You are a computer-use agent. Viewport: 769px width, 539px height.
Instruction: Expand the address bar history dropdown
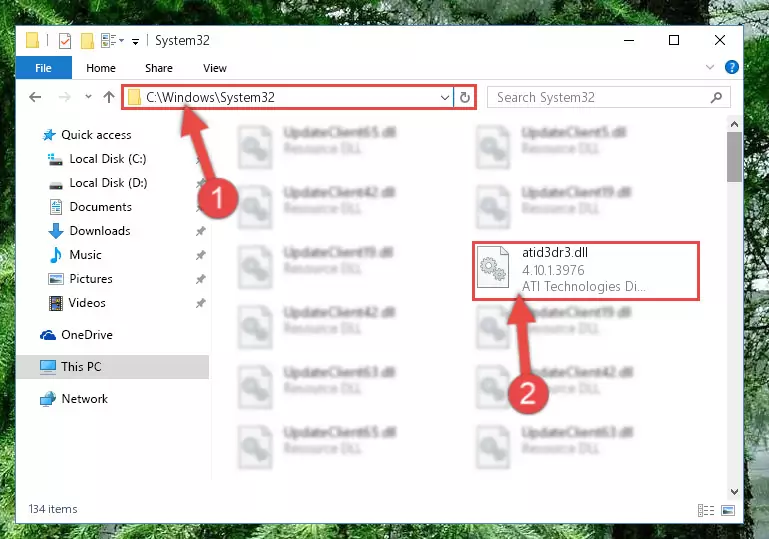[x=445, y=98]
